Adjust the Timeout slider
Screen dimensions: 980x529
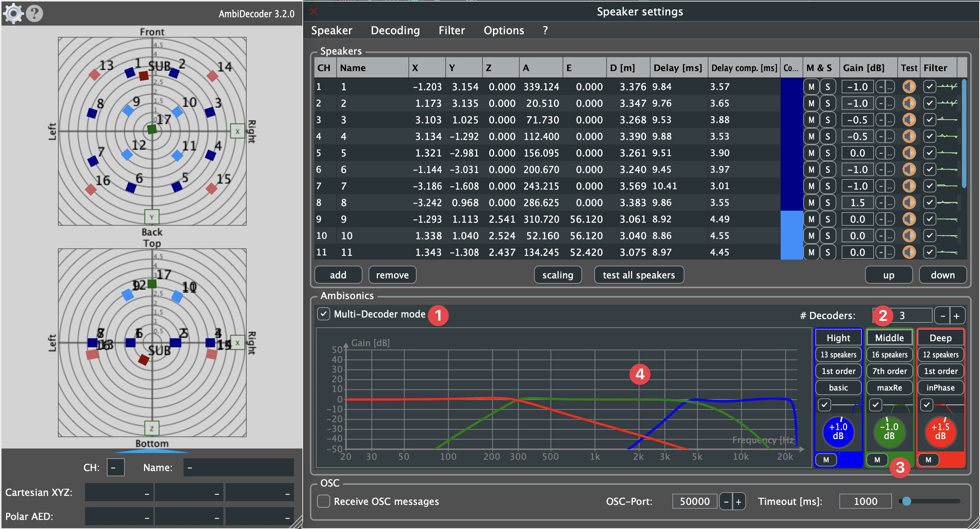tap(907, 501)
